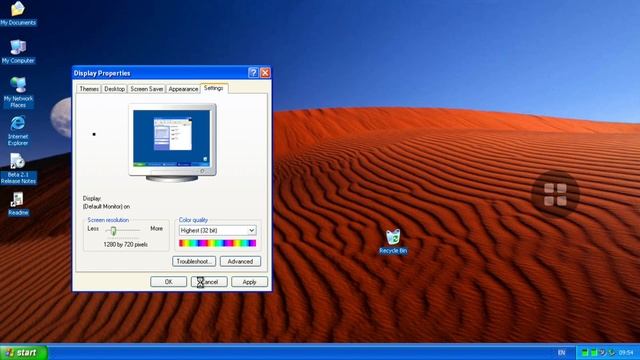This screenshot has width=640, height=360.
Task: Open the Screen Saver tab
Action: [x=147, y=89]
